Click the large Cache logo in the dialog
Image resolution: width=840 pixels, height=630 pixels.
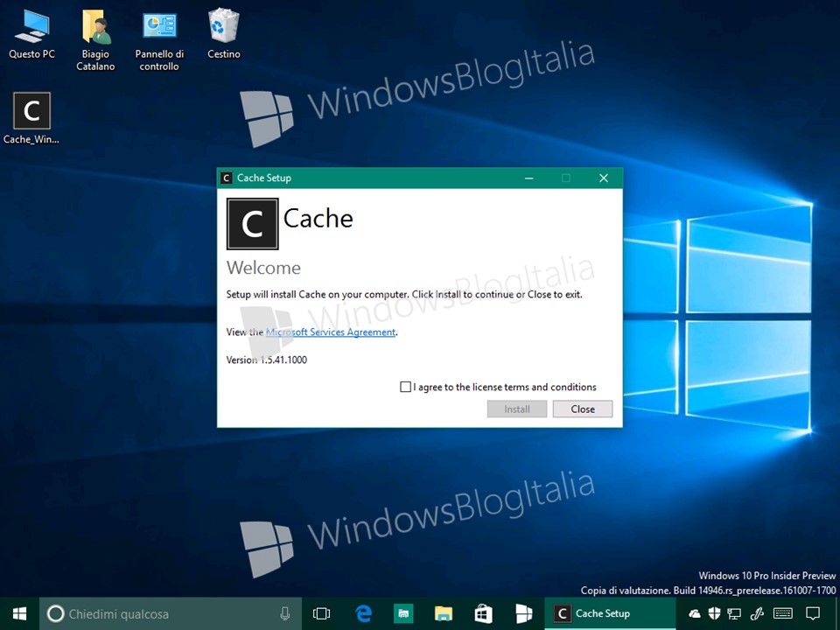[x=252, y=224]
